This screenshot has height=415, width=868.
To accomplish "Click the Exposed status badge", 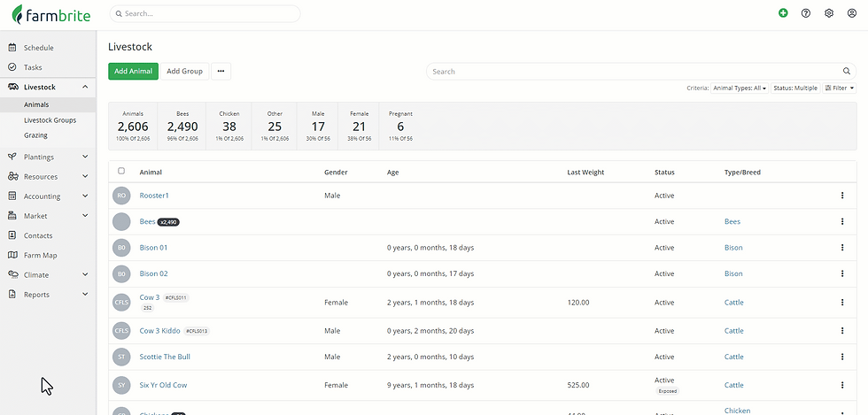I will [x=668, y=390].
